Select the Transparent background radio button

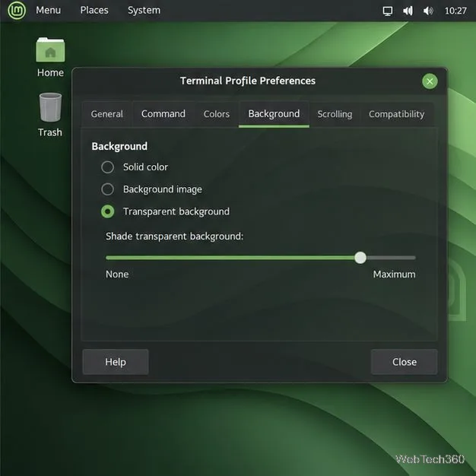pos(107,211)
